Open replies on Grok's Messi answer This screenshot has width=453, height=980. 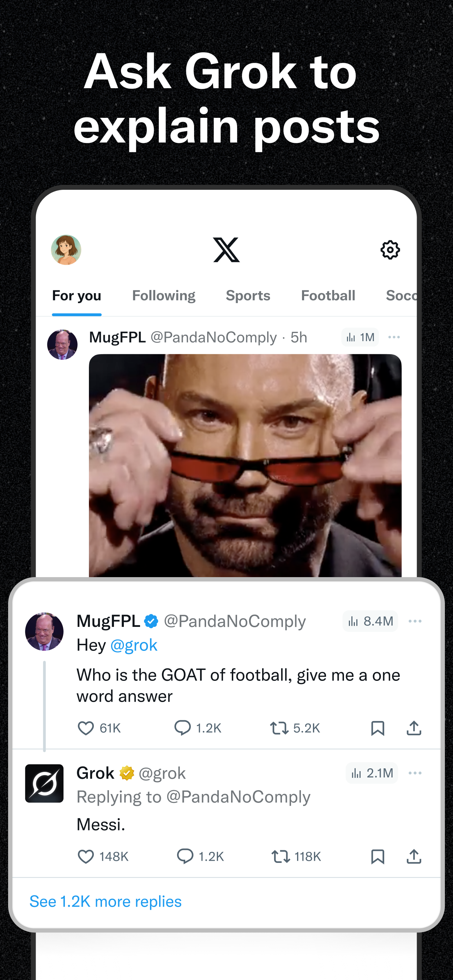pyautogui.click(x=185, y=857)
